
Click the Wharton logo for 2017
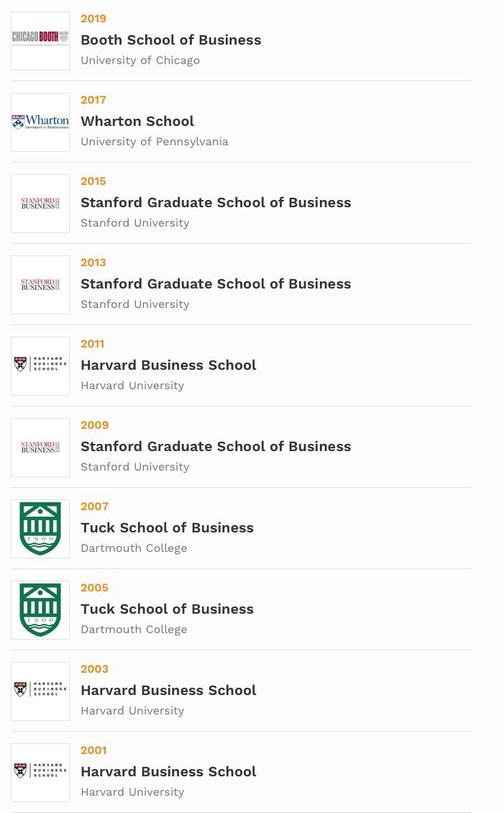coord(40,122)
